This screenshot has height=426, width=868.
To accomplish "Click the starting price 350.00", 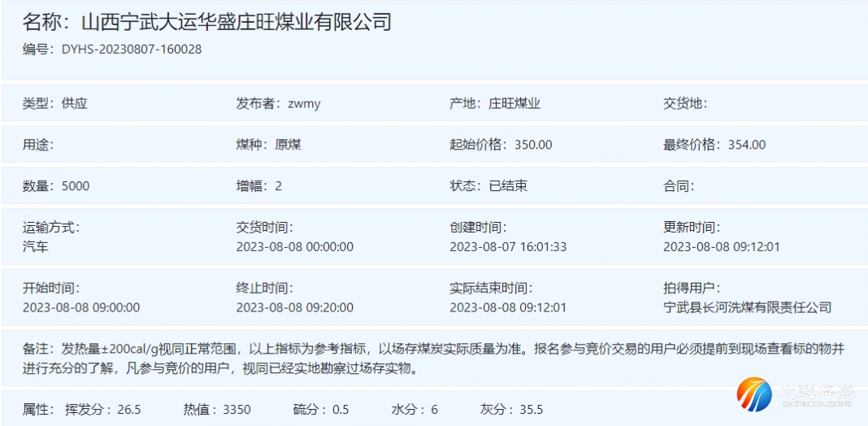I will click(533, 145).
